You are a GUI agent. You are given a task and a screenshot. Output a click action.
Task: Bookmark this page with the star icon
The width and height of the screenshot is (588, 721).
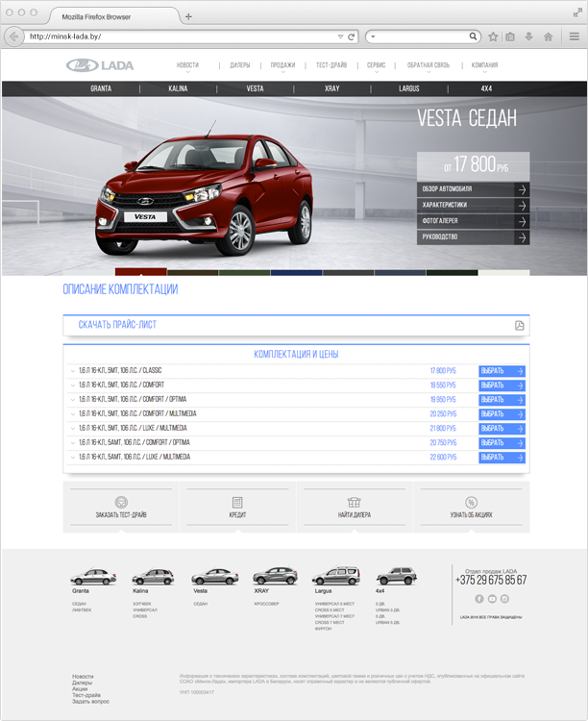coord(493,37)
